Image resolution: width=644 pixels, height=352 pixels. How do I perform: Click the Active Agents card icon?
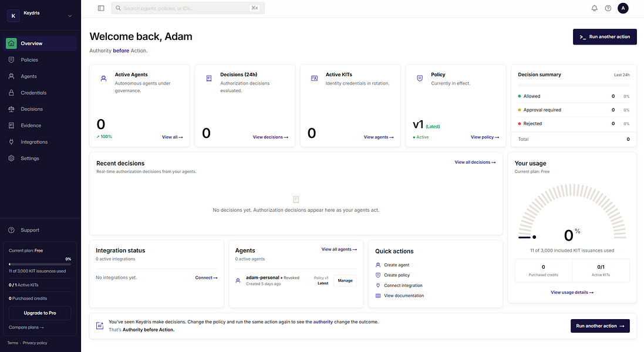(103, 79)
